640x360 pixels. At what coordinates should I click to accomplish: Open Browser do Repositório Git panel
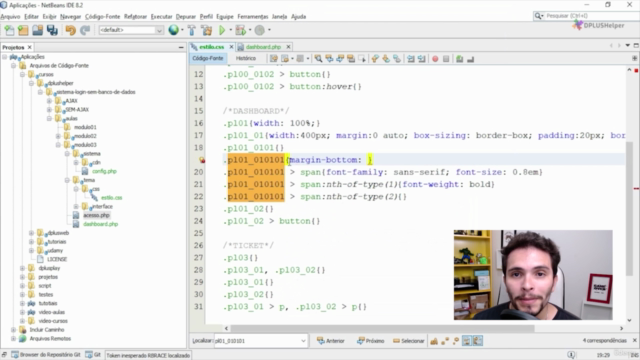45,355
